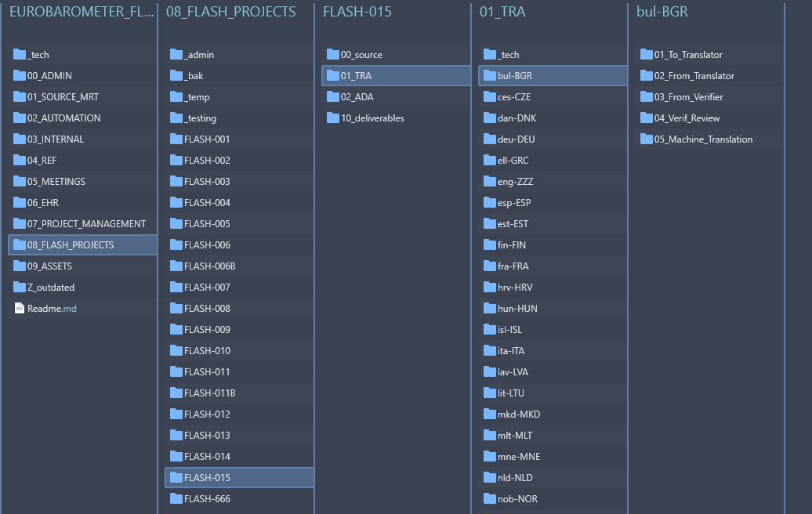Select the fra-FRA folder
The height and width of the screenshot is (514, 812).
(553, 266)
